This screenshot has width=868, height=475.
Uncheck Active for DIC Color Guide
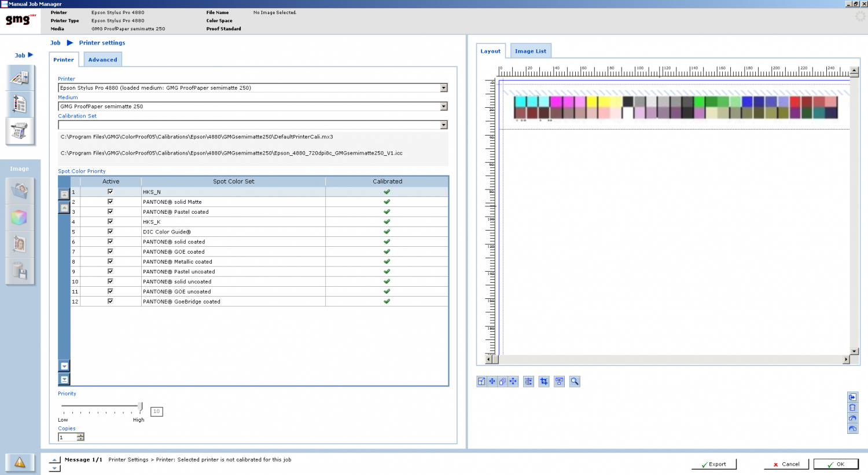click(x=110, y=231)
